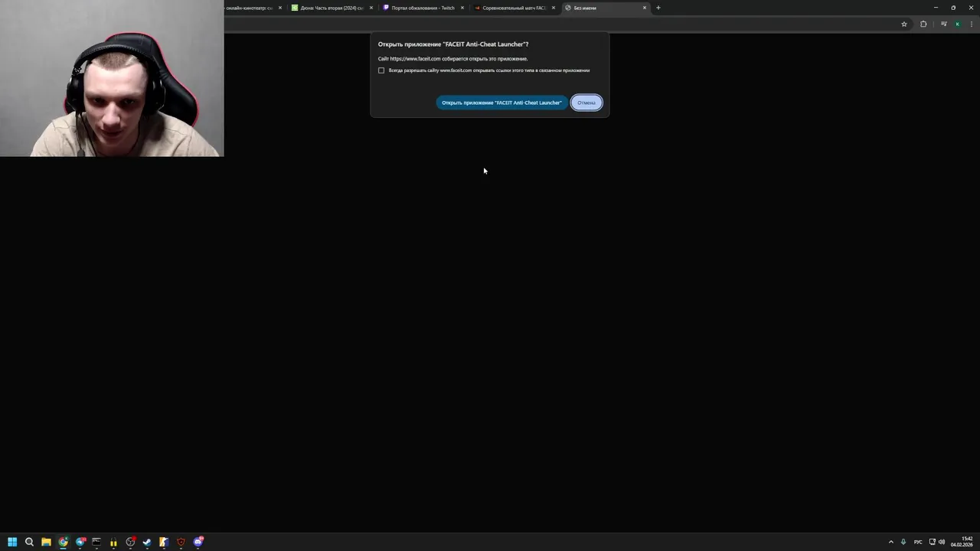Open the yellow headphones app in taskbar
980x551 pixels.
113,542
